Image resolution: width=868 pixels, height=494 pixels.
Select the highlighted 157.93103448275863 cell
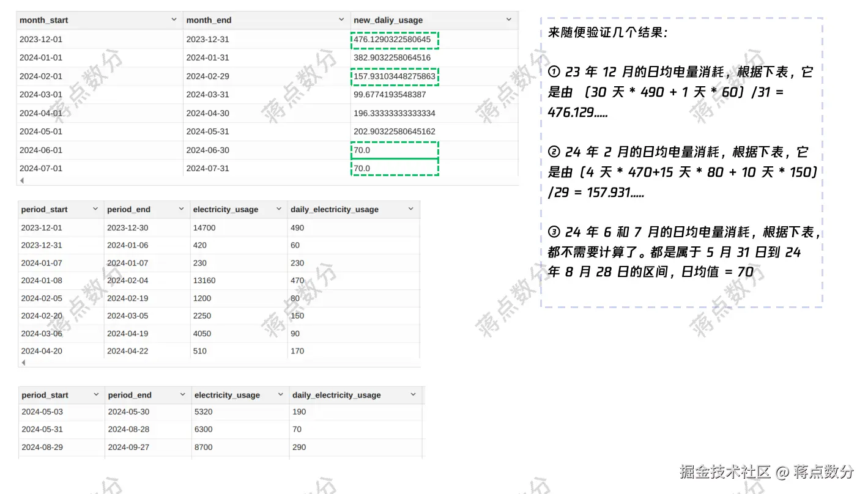[395, 76]
